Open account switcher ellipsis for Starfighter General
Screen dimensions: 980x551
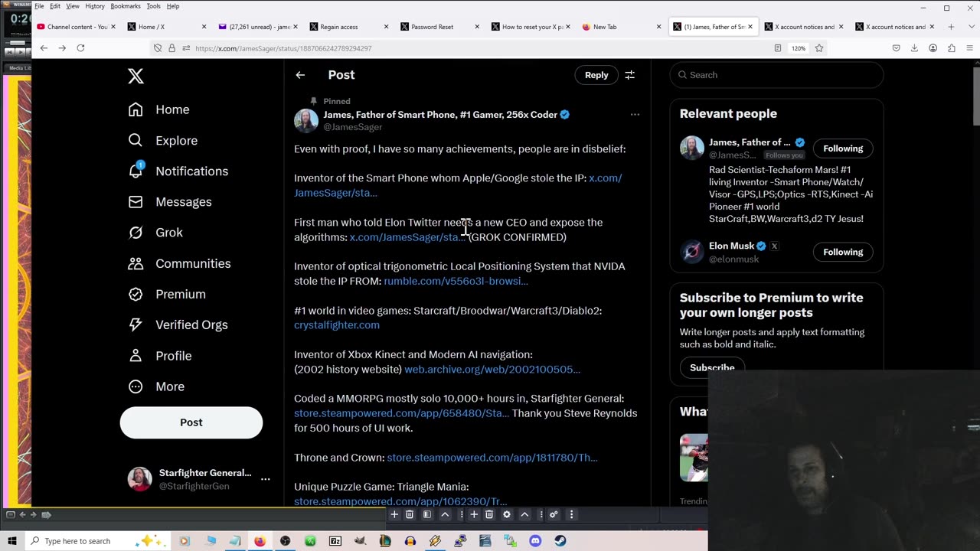[x=265, y=479]
